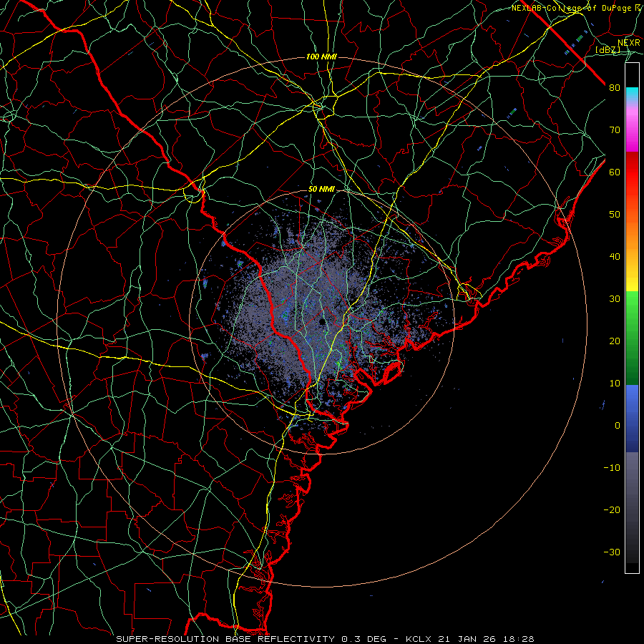The image size is (644, 644).
Task: Click the green band of the color scale
Action: tap(632, 338)
